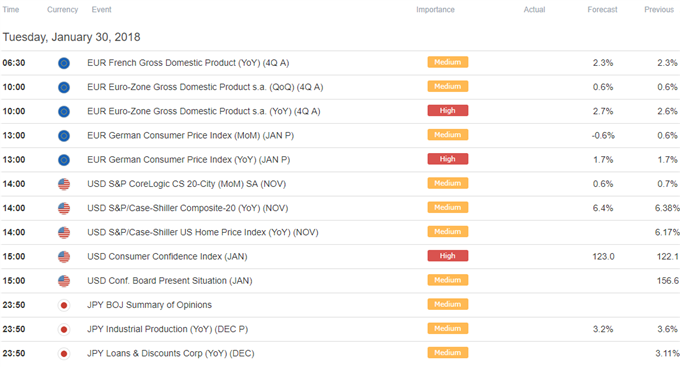Click previous value 0.7% for CoreLogic CS 20-City
The image size is (680, 367).
667,184
